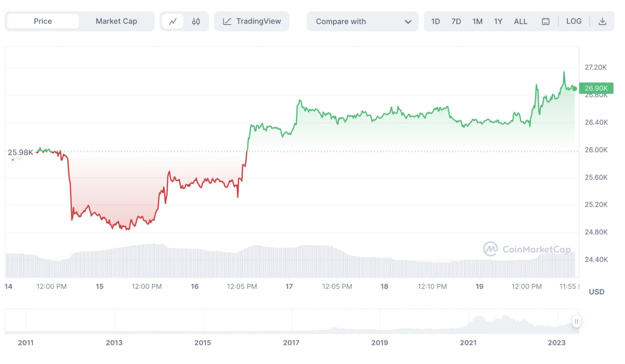Viewport: 625px width, 364px height.
Task: Show ALL time price history
Action: 521,22
